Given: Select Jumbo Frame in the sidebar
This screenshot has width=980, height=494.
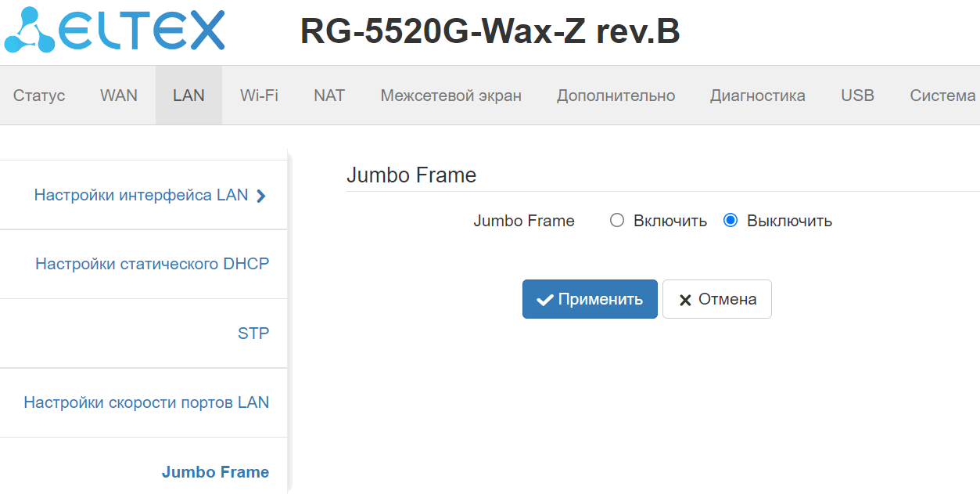Looking at the screenshot, I should pos(215,472).
